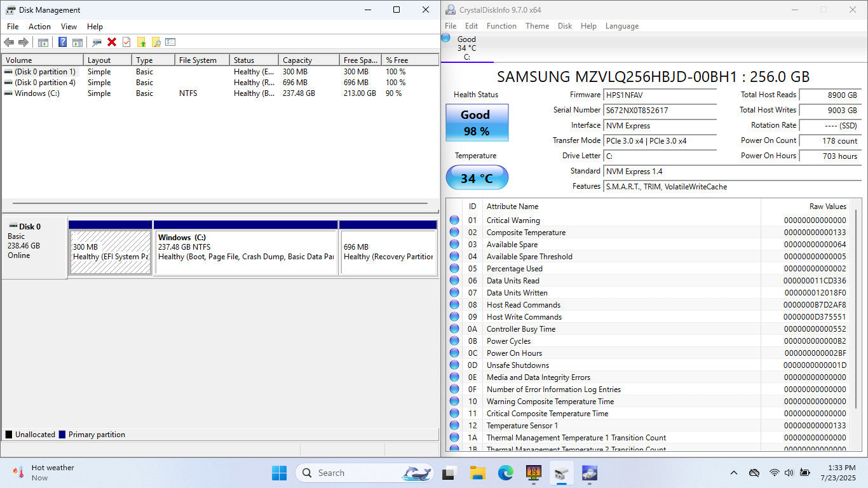Click the Properties checkmark page icon
Viewport: 868px width, 488px height.
126,42
